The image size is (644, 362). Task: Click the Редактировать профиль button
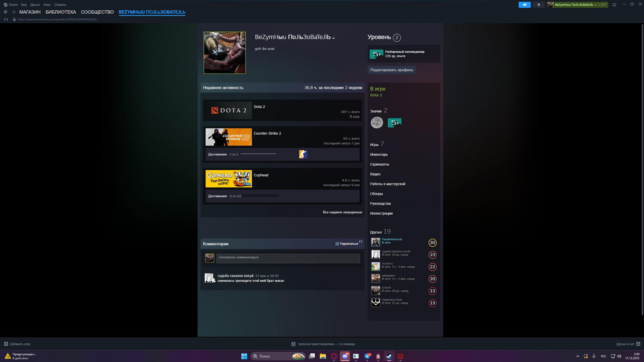point(391,70)
